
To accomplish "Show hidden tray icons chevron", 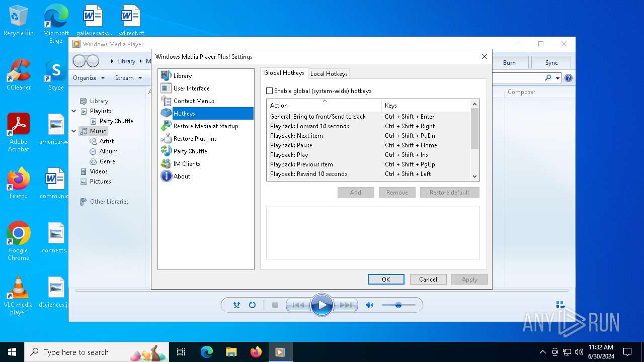I will click(x=542, y=352).
